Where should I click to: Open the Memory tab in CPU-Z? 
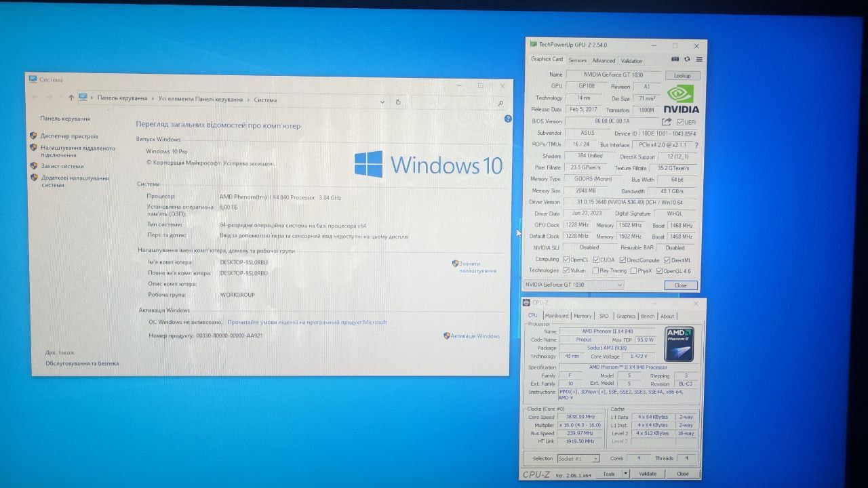tap(583, 316)
